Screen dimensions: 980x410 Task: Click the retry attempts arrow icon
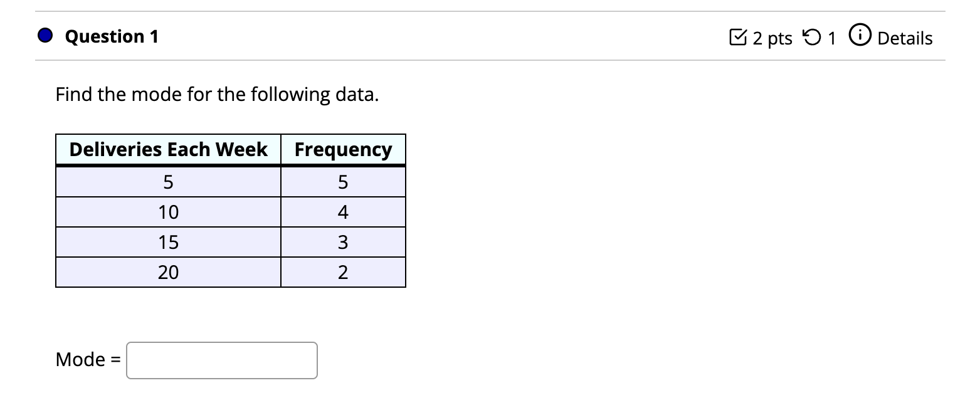812,38
